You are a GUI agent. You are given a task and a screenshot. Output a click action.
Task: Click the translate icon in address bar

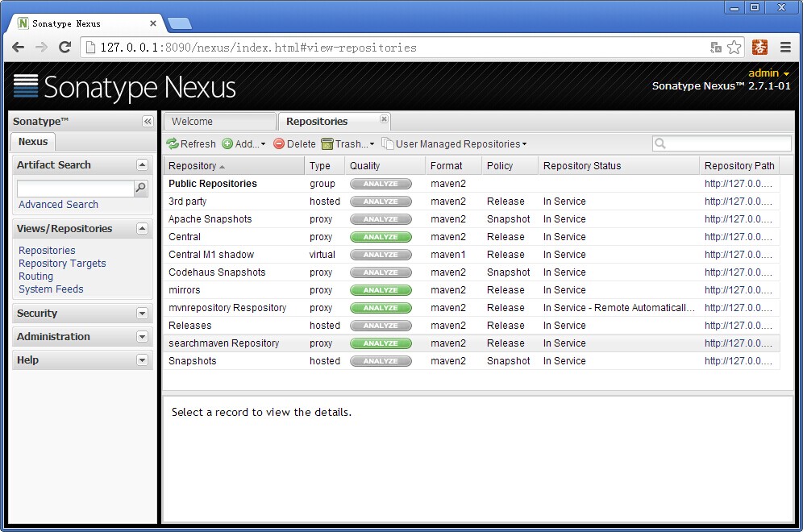tap(715, 48)
